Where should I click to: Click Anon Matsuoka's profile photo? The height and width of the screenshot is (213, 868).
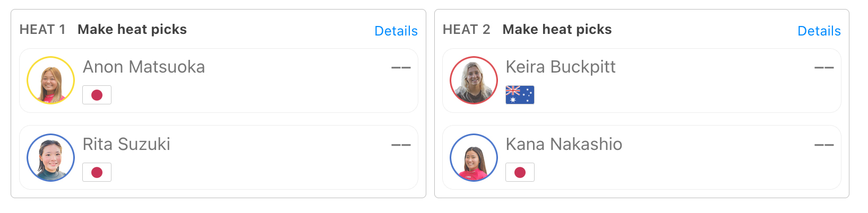coord(50,80)
